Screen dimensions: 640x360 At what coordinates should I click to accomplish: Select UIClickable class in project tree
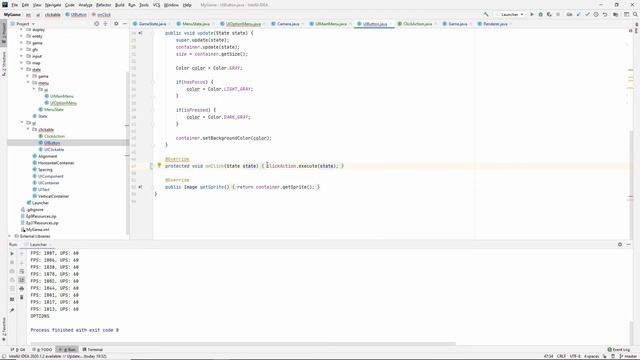pyautogui.click(x=54, y=149)
